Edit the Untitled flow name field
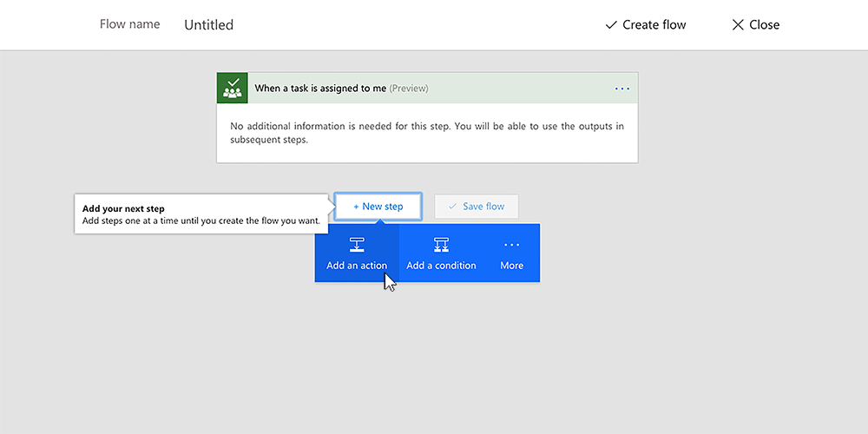868x434 pixels. point(209,25)
